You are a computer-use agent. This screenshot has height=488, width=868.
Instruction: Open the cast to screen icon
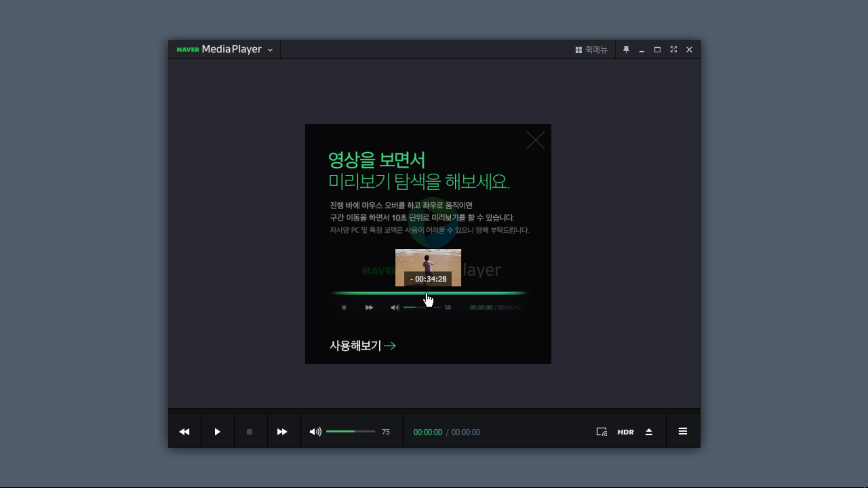[602, 432]
